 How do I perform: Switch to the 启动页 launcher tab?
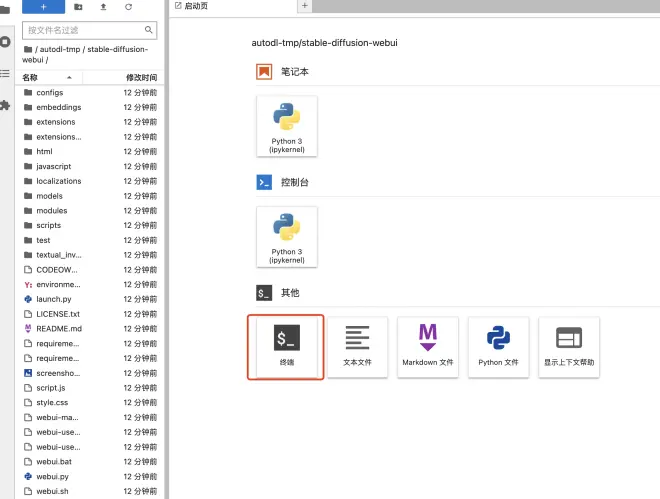(x=233, y=6)
